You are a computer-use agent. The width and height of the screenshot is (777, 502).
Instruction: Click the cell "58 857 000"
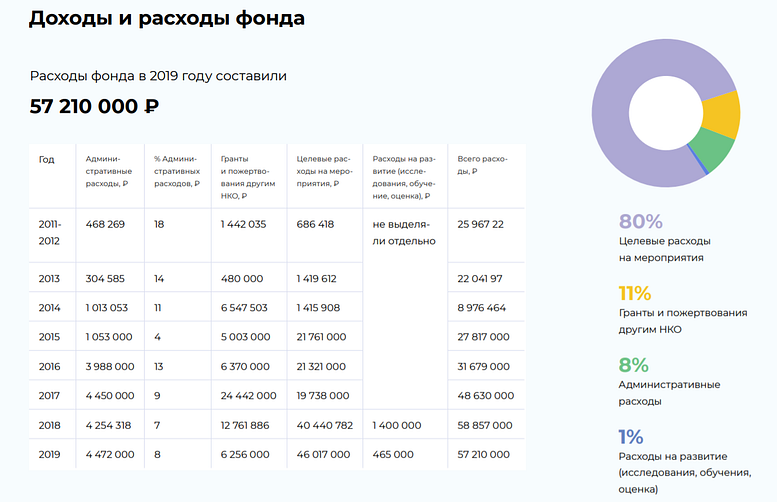(x=485, y=426)
